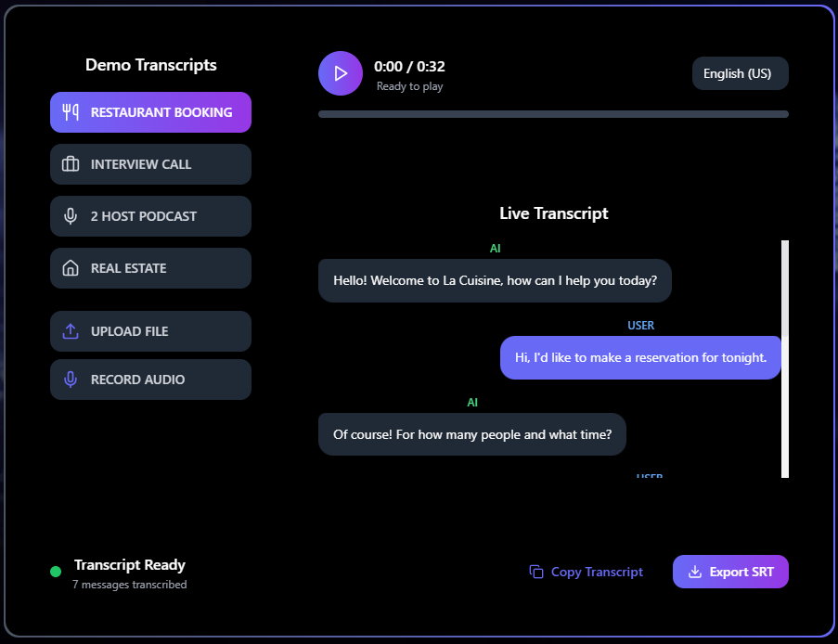Click the download icon on Export SRT
Screen dimensions: 838x644
coord(694,572)
